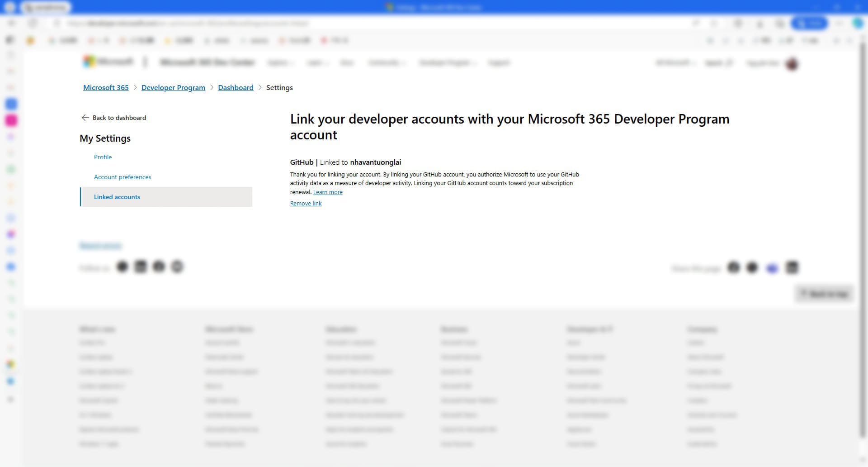This screenshot has height=467, width=868.
Task: Click Remove link for GitHub
Action: point(306,204)
